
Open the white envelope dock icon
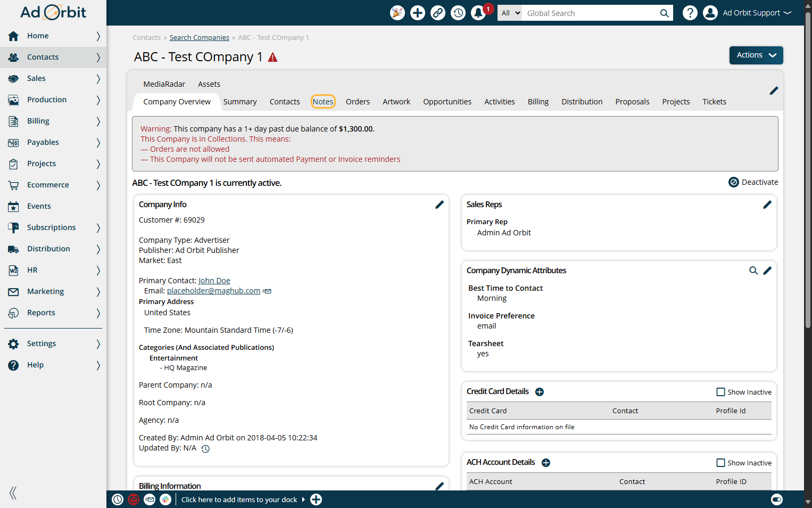pyautogui.click(x=150, y=499)
